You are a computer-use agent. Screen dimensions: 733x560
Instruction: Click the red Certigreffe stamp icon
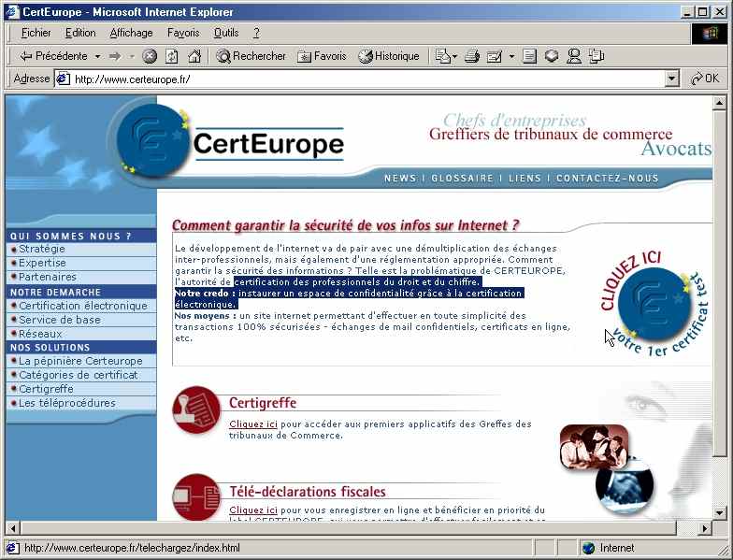[x=196, y=409]
